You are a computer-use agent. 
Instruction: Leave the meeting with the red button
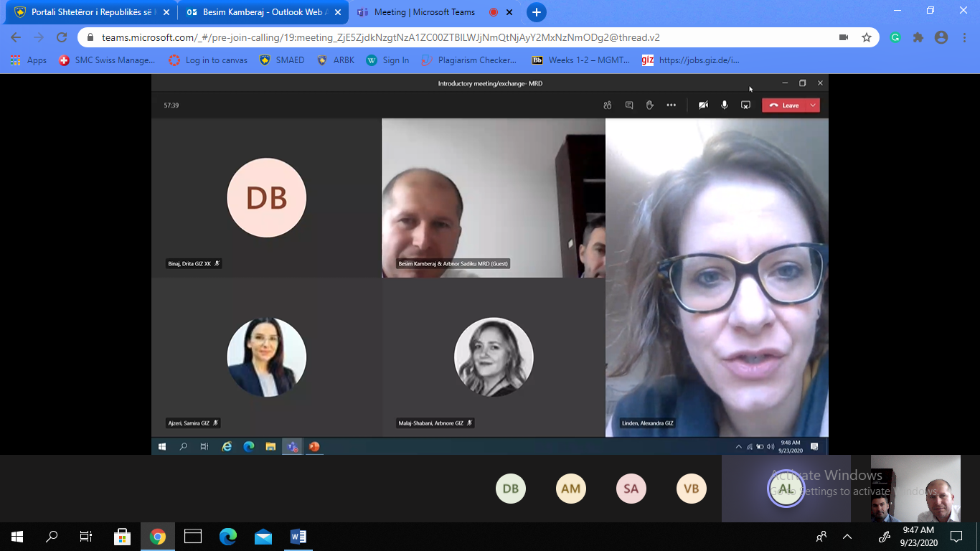[x=784, y=105]
